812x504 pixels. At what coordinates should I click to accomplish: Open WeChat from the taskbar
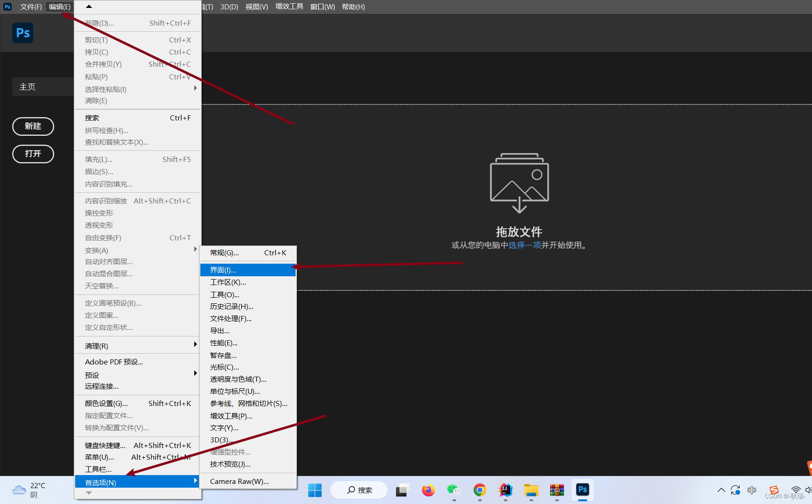pos(454,490)
